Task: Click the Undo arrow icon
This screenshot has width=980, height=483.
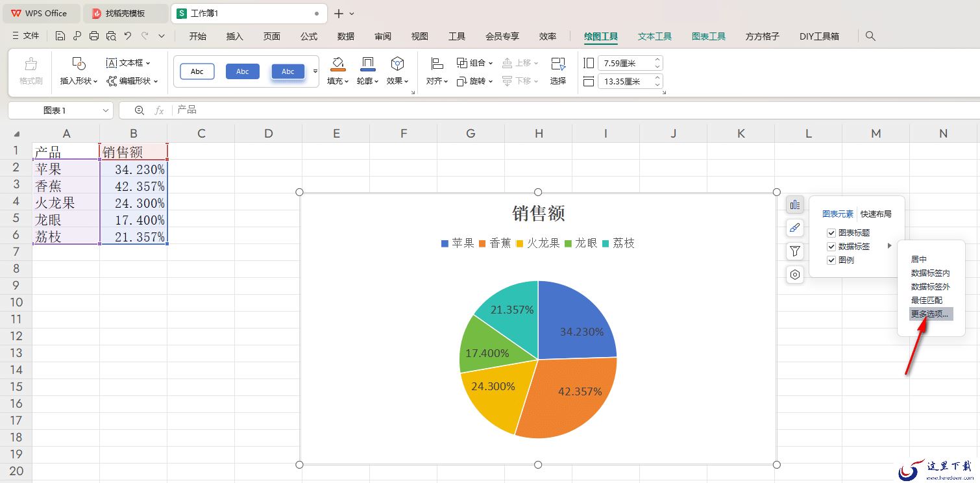Action: click(128, 36)
